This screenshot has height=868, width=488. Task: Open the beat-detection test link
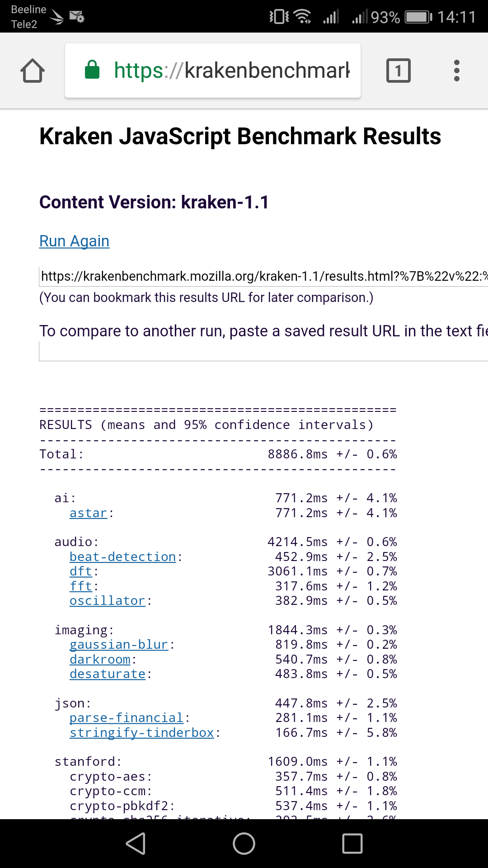[x=122, y=557]
